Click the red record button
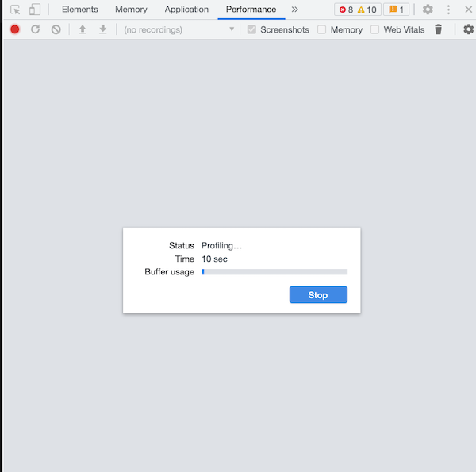Viewport: 476px width, 472px height. (14, 29)
